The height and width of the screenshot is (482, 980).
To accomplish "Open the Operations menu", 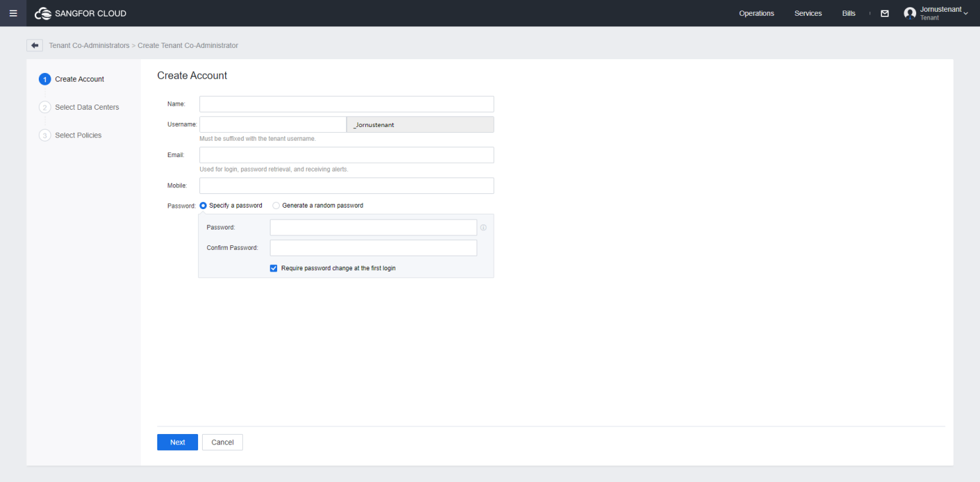I will tap(756, 13).
